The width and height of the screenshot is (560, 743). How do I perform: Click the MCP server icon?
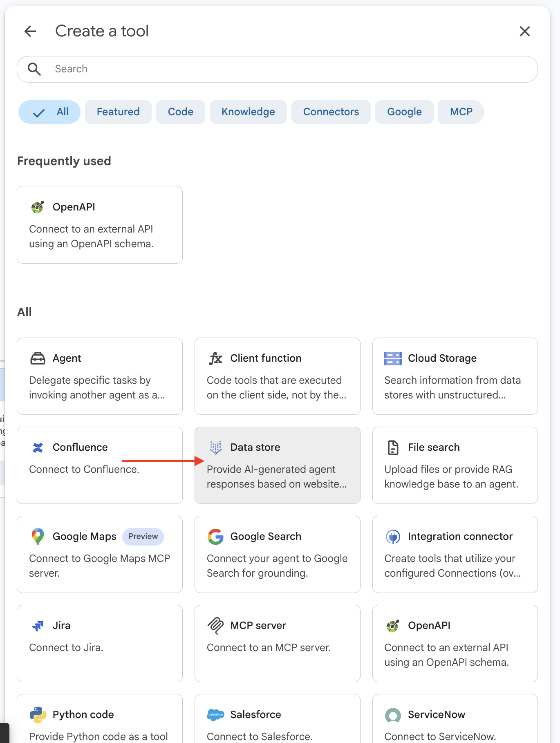point(215,626)
